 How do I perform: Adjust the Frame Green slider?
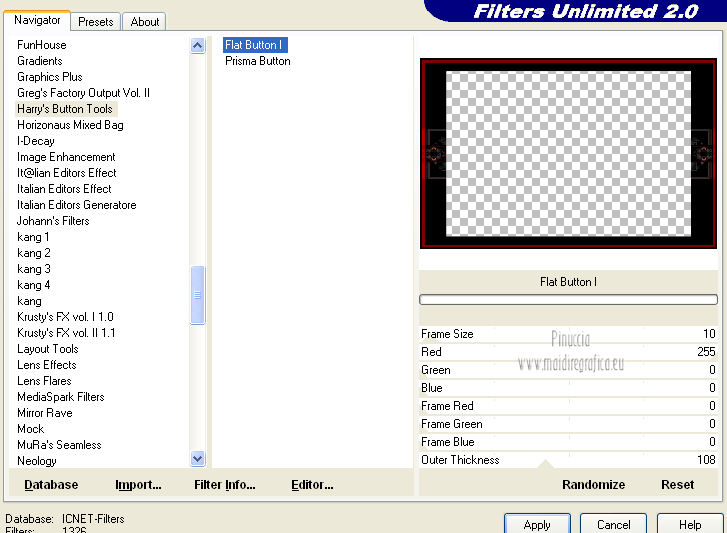tap(568, 424)
